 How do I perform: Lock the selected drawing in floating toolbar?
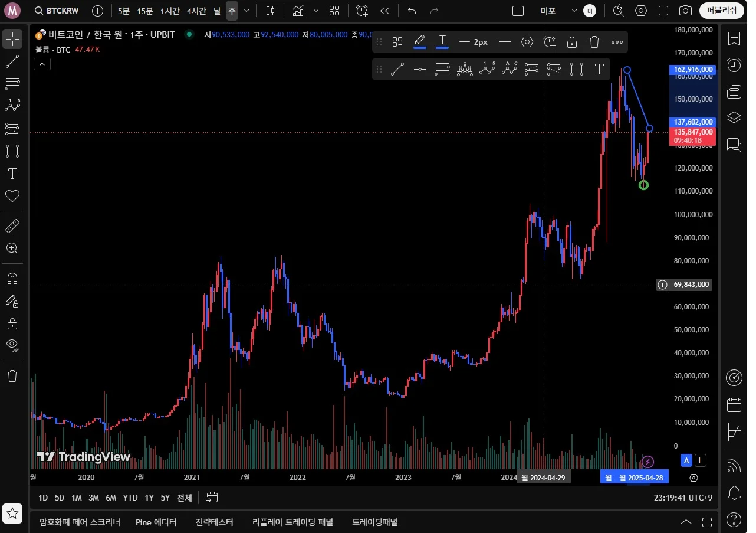[572, 42]
